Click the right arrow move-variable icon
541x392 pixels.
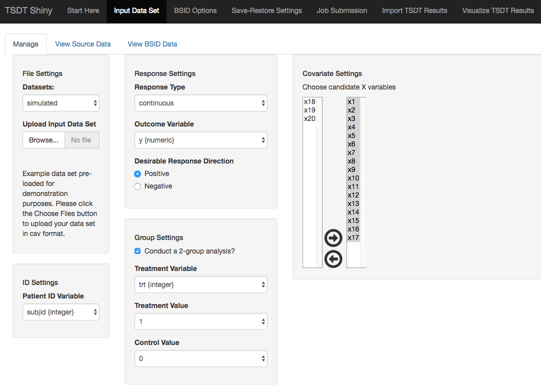(x=333, y=238)
